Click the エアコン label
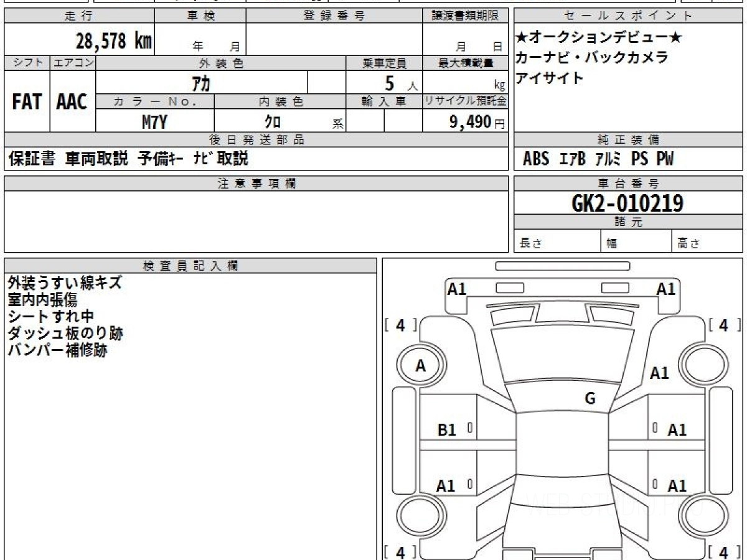Image resolution: width=747 pixels, height=560 pixels. (x=73, y=63)
